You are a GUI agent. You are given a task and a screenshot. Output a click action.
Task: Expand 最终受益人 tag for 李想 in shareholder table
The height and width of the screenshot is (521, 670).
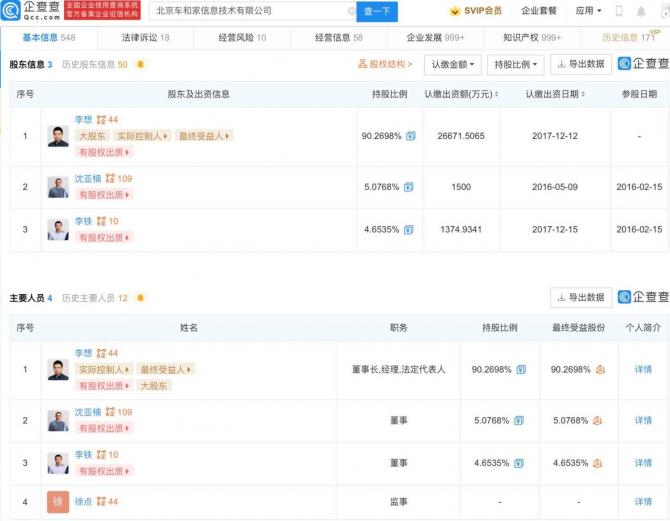(204, 136)
